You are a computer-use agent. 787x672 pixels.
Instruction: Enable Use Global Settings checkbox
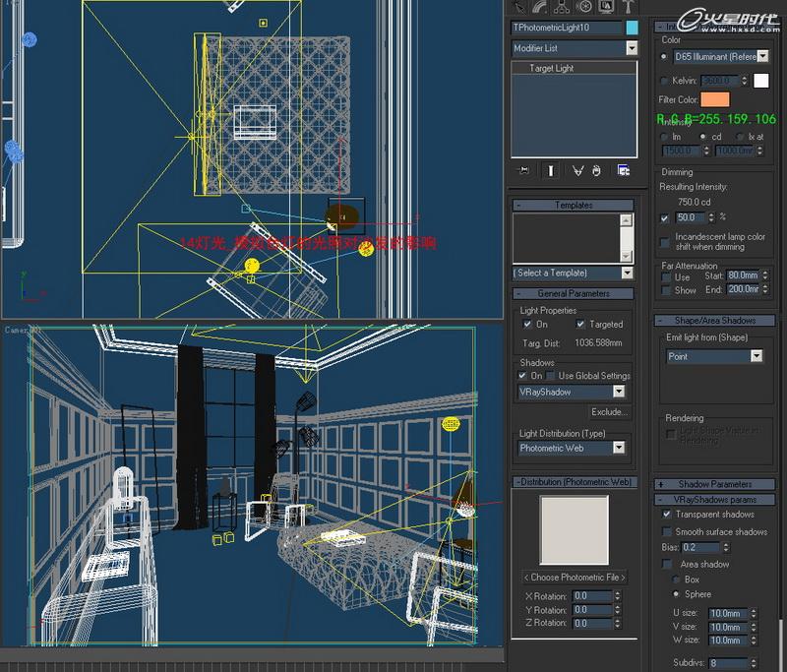[551, 376]
